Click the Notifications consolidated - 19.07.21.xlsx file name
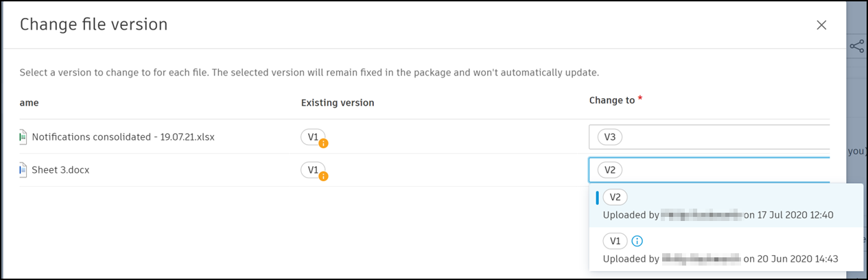The width and height of the screenshot is (868, 280). tap(123, 137)
